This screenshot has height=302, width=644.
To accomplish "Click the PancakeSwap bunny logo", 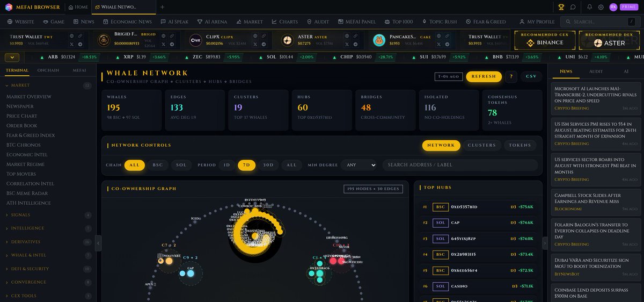I will pyautogui.click(x=380, y=40).
